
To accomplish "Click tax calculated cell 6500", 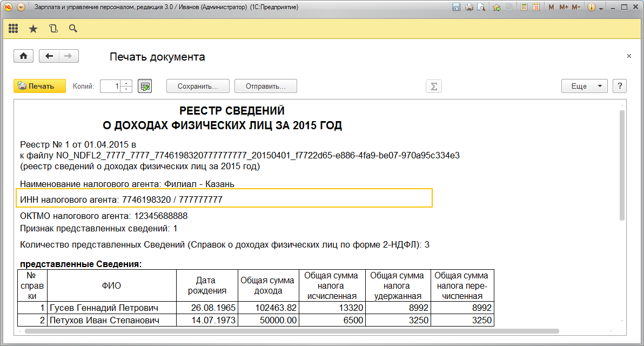I will coord(332,320).
